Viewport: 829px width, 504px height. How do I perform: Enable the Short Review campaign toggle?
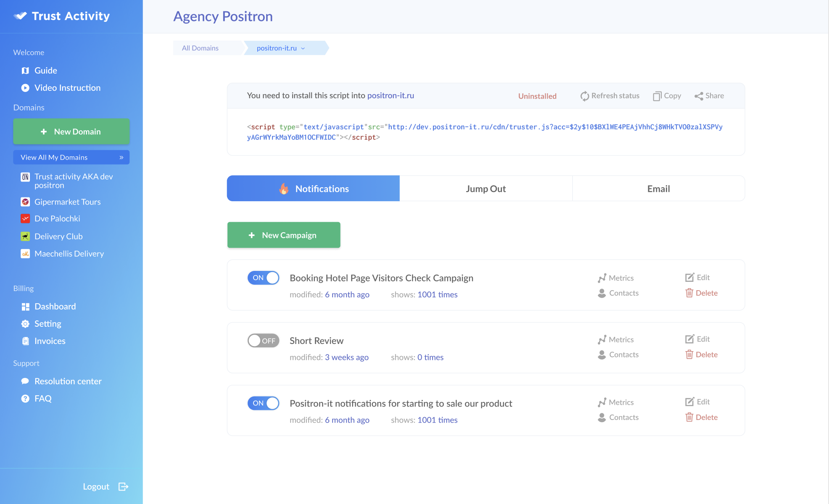click(x=264, y=341)
